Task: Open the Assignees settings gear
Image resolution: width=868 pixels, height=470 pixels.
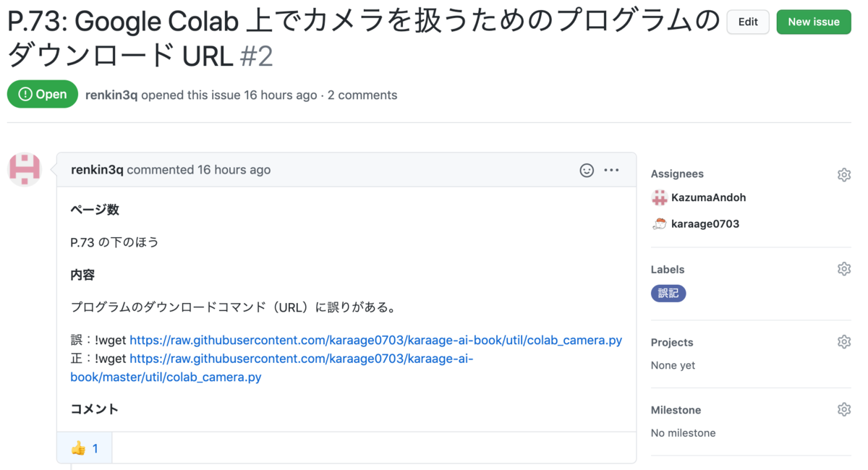Action: tap(843, 174)
